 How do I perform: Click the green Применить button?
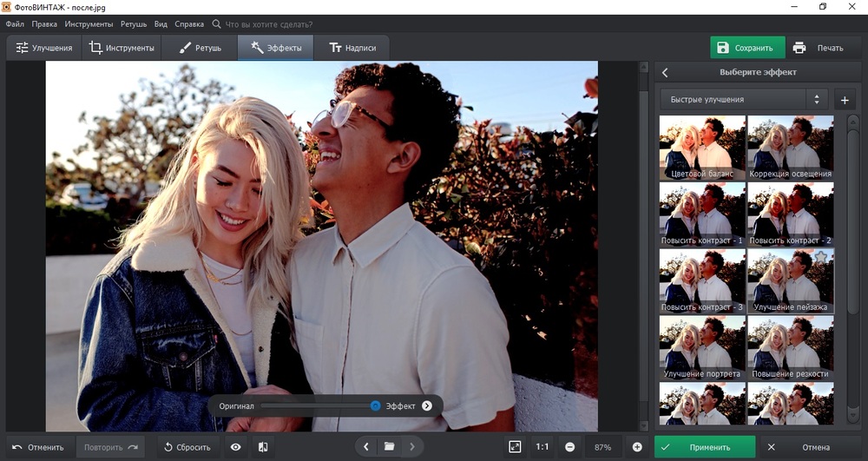[x=705, y=447]
